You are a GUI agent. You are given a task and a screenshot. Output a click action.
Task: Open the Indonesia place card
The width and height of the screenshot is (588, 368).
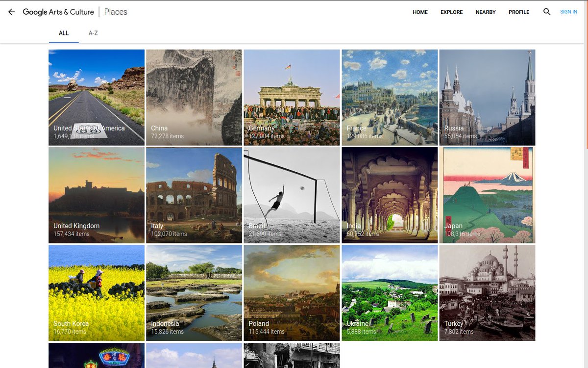tap(194, 293)
